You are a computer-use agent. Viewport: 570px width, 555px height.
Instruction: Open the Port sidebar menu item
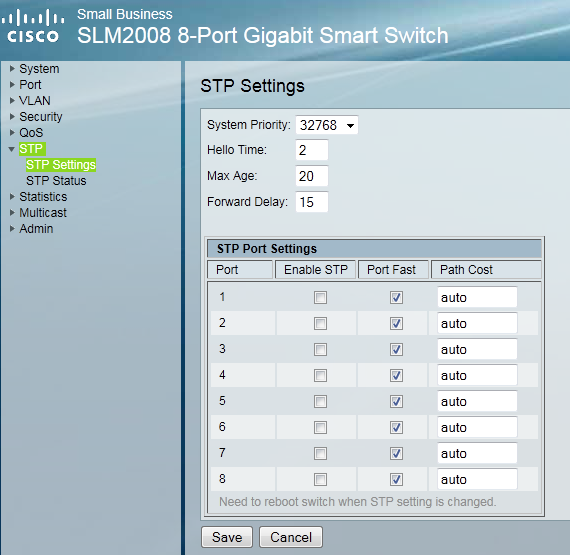(30, 84)
